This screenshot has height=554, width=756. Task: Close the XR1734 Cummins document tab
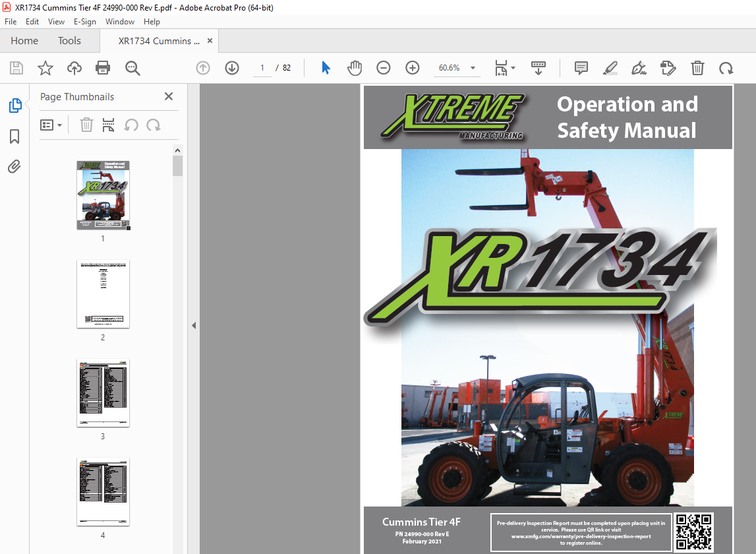coord(210,40)
